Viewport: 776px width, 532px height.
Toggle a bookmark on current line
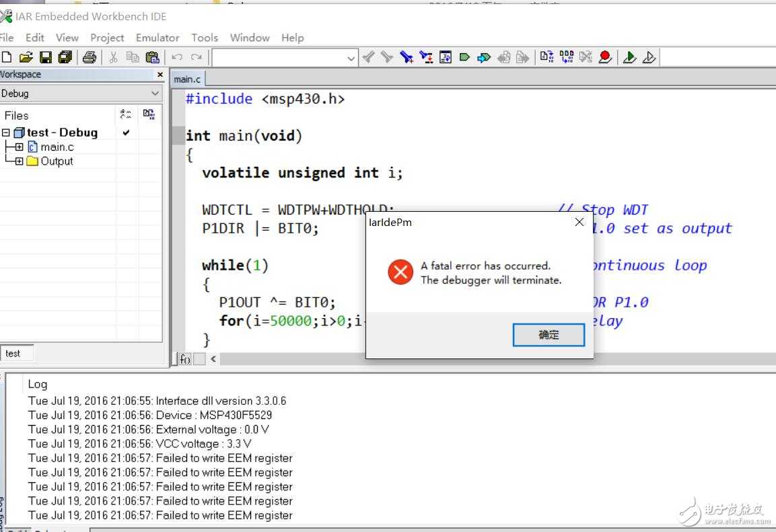(x=464, y=57)
